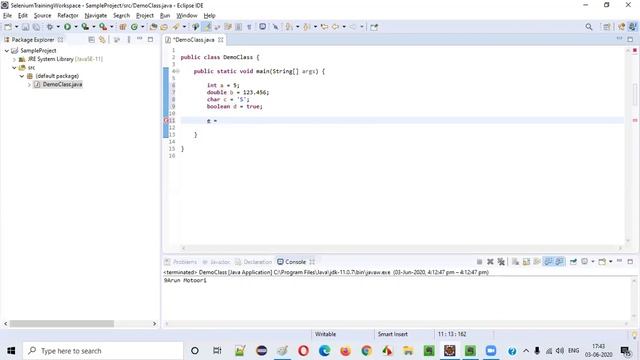Click the New Java Package icon
640x360 pixels.
[x=122, y=27]
